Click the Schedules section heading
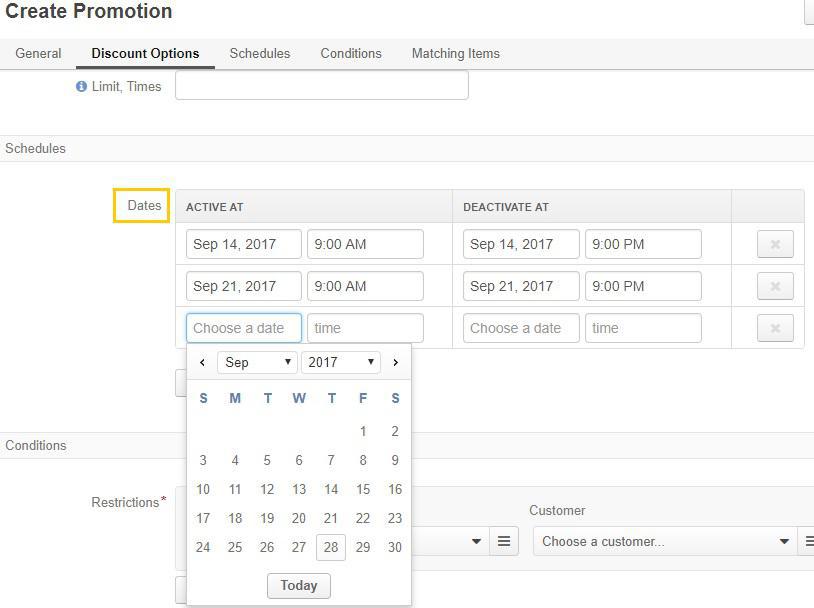Viewport: 814px width, 608px height. [35, 148]
